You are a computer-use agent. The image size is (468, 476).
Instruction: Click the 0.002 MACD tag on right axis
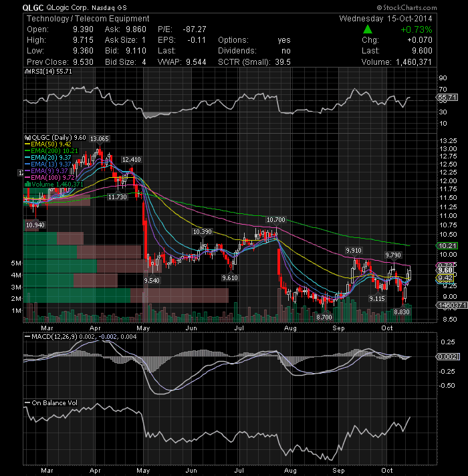coord(448,357)
